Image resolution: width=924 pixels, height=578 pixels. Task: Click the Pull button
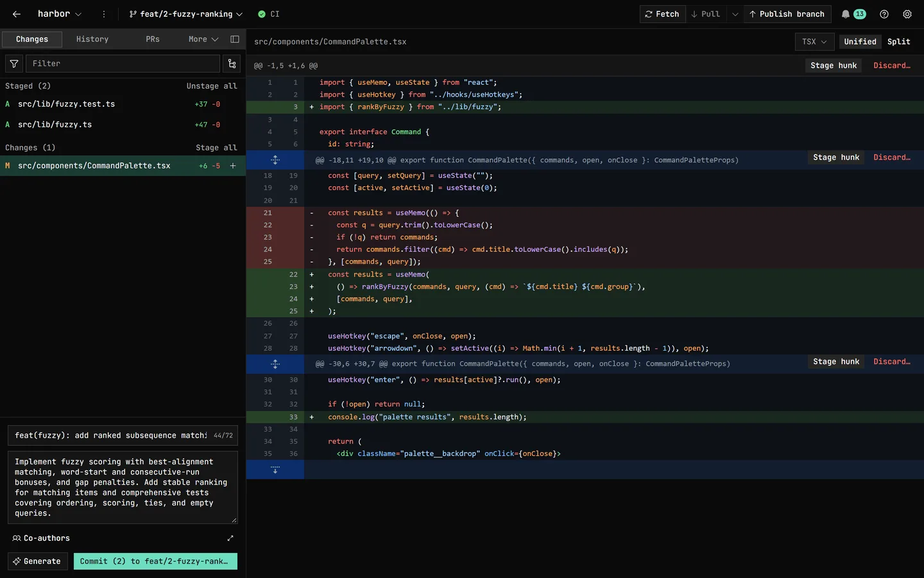coord(706,14)
